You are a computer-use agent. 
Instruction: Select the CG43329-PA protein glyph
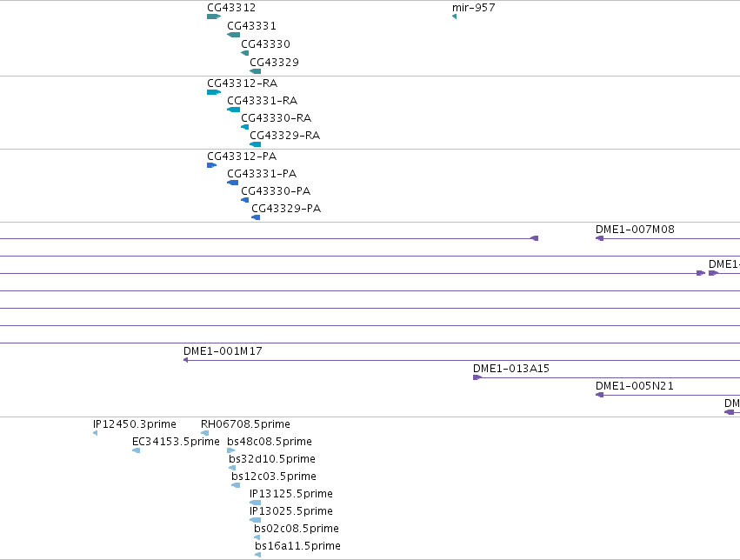[256, 217]
